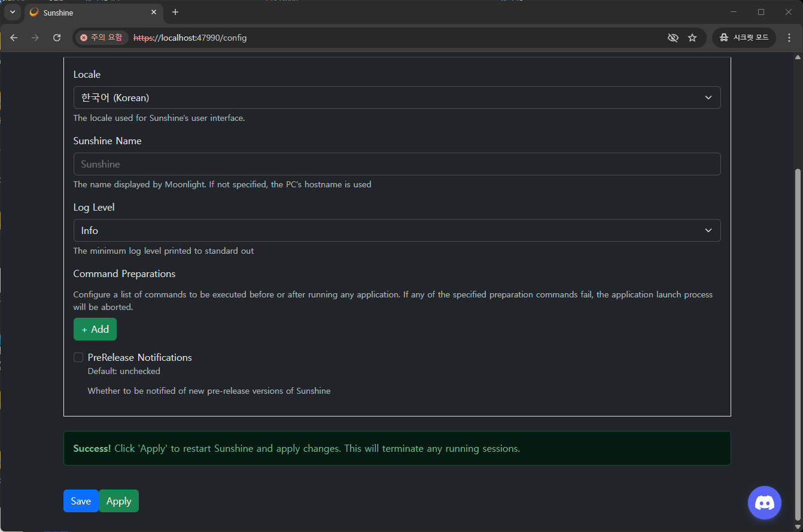This screenshot has height=532, width=803.
Task: Open the tab search dropdown arrow
Action: (13, 12)
